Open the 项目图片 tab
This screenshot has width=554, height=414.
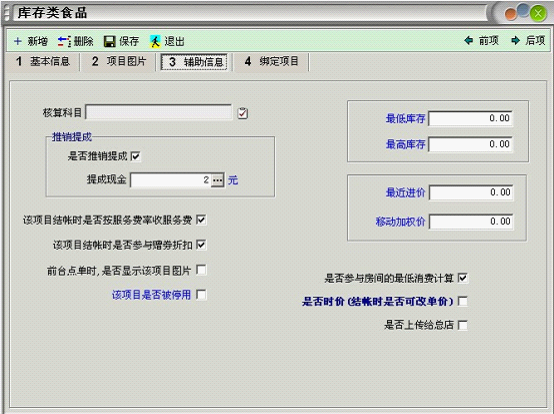[x=119, y=61]
